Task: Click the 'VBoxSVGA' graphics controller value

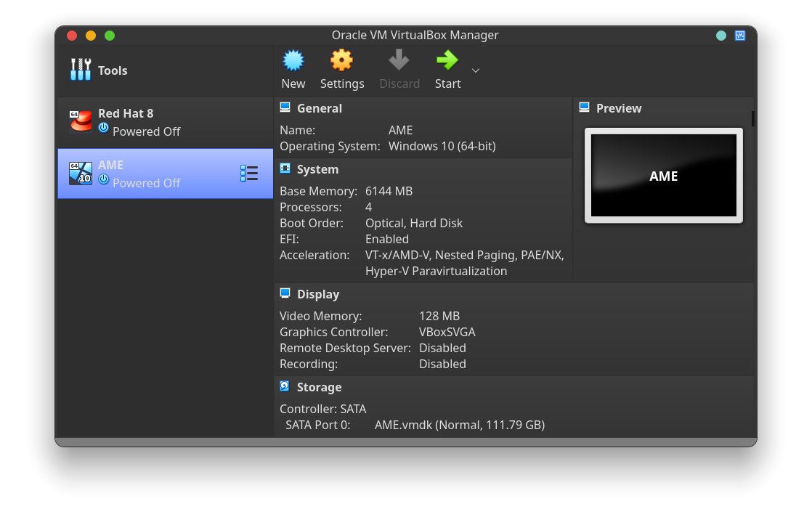Action: (x=447, y=332)
